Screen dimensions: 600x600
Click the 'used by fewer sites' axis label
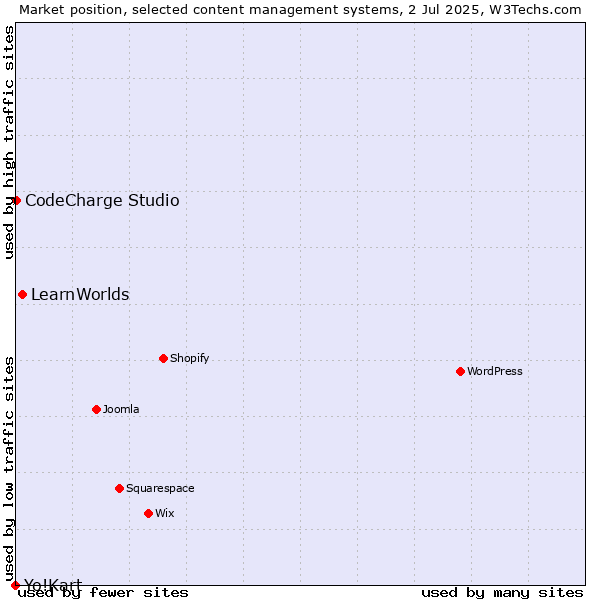click(103, 593)
